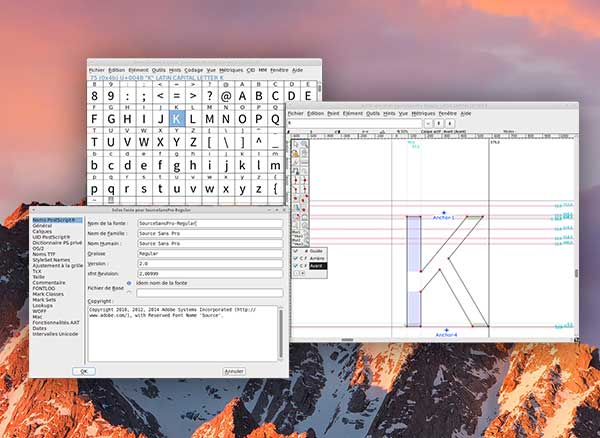The height and width of the screenshot is (438, 600).
Task: Click the sfnt Revision field
Action: tap(210, 274)
